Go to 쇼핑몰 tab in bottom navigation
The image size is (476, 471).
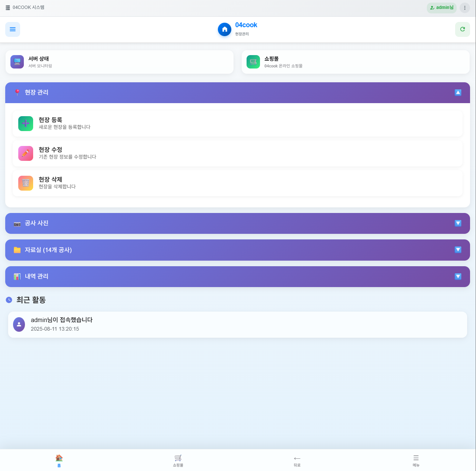point(178,461)
